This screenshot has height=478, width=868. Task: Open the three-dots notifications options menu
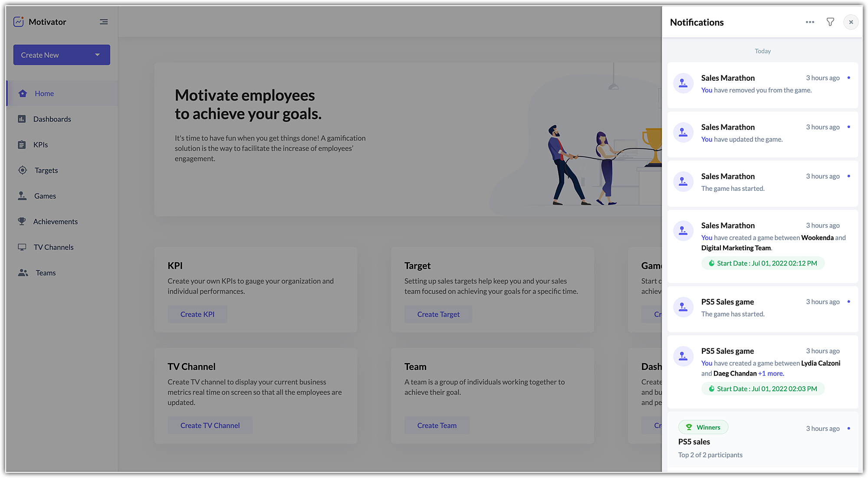click(810, 22)
